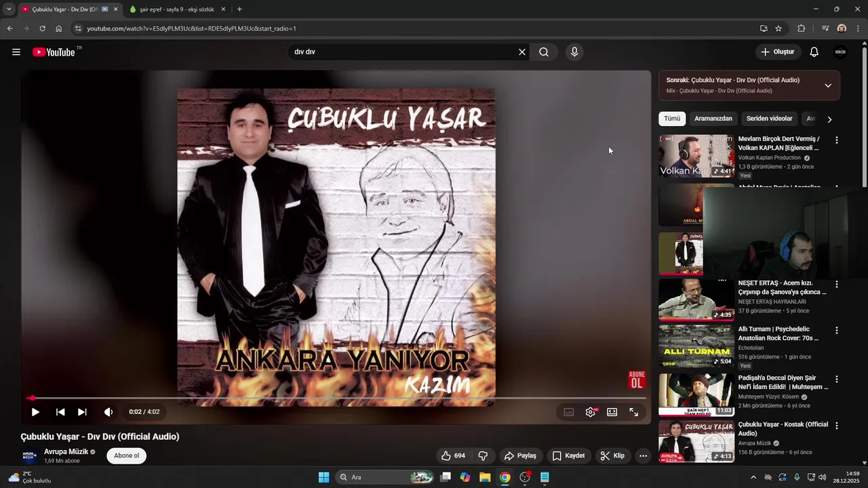Open options for Çubuklu Yaşar Kostak video
The width and height of the screenshot is (868, 488).
(836, 426)
